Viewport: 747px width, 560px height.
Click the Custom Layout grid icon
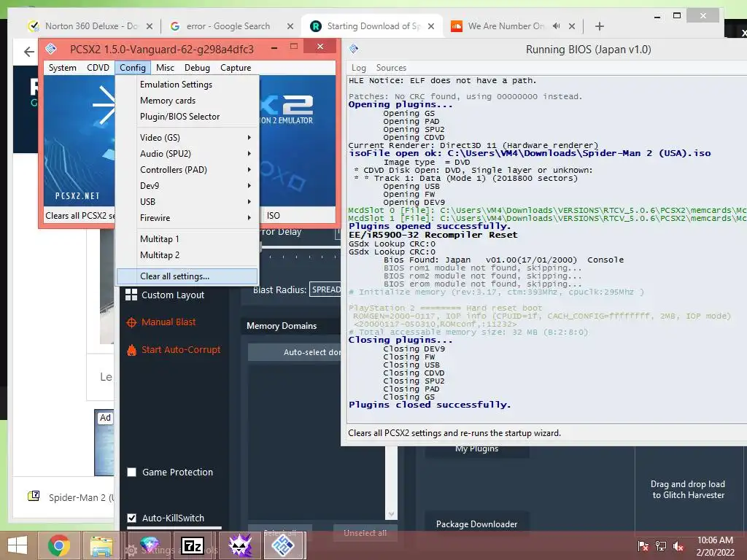tap(131, 295)
